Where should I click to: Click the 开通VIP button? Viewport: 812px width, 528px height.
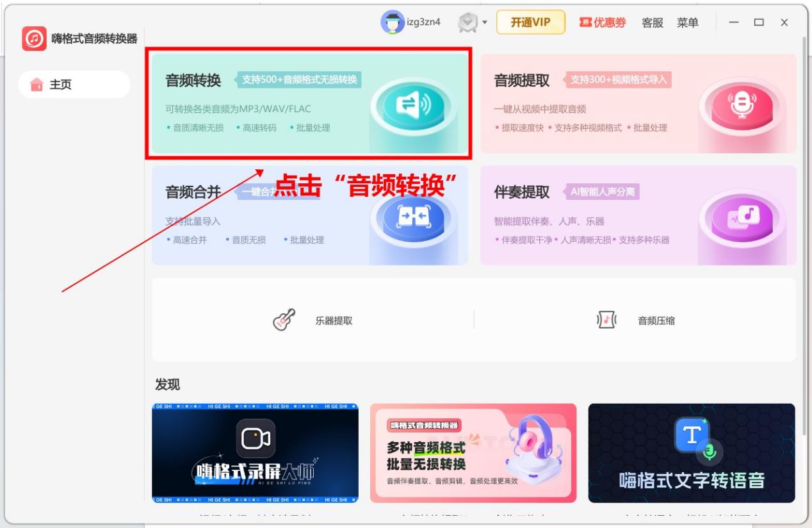(531, 22)
